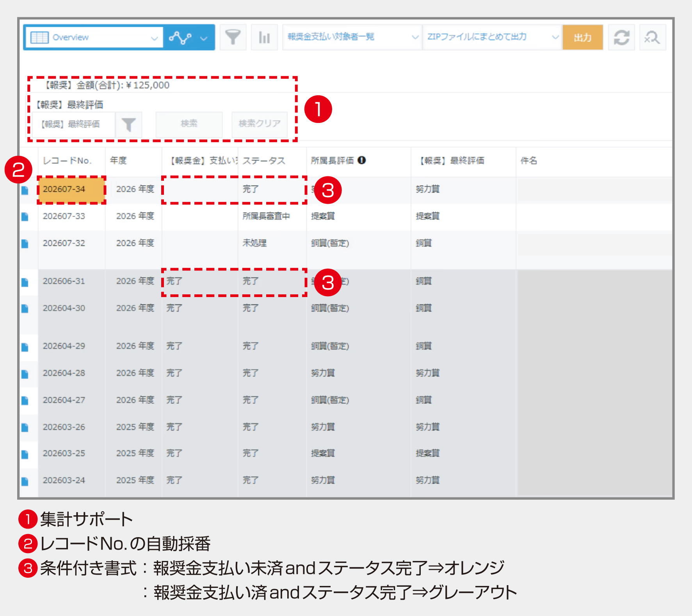692x616 pixels.
Task: Click record number 202607-32
Action: click(64, 243)
